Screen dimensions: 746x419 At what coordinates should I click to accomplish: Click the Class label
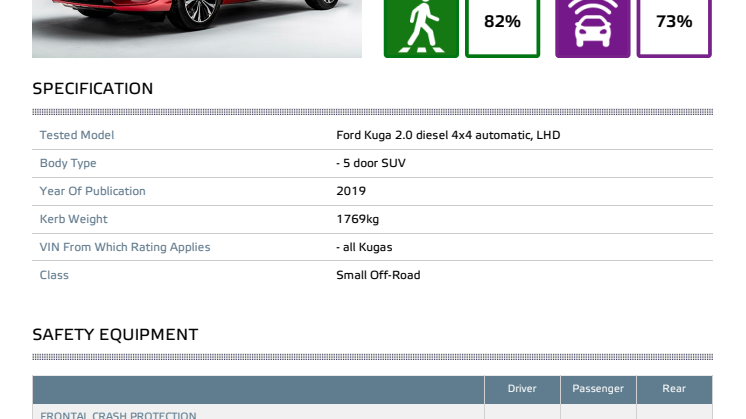click(x=54, y=275)
